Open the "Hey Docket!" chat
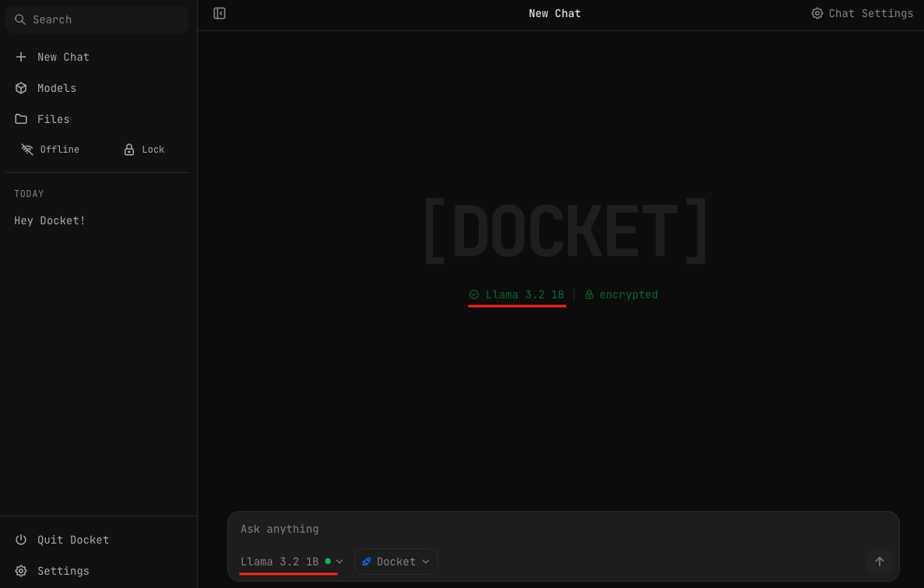Viewport: 924px width, 588px height. [50, 220]
